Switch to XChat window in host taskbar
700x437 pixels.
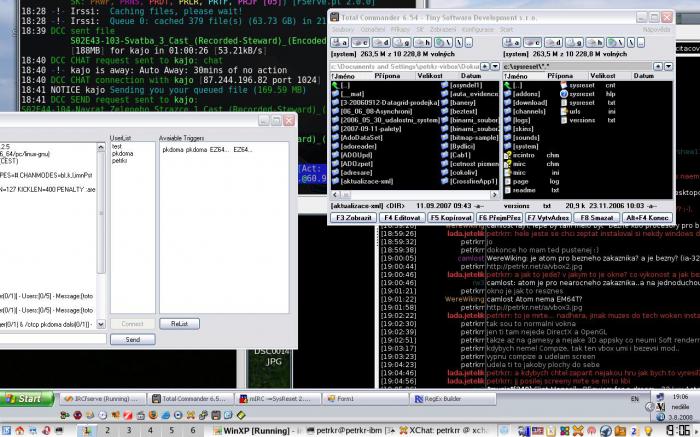[443, 430]
